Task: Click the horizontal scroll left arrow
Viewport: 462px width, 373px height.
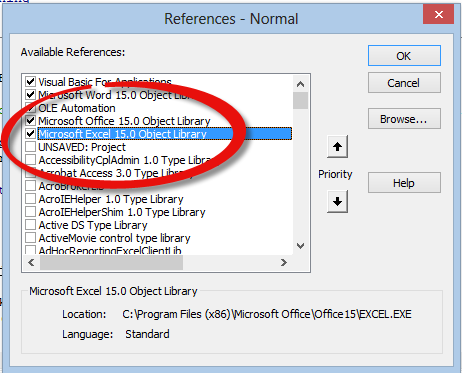Action: [31, 263]
